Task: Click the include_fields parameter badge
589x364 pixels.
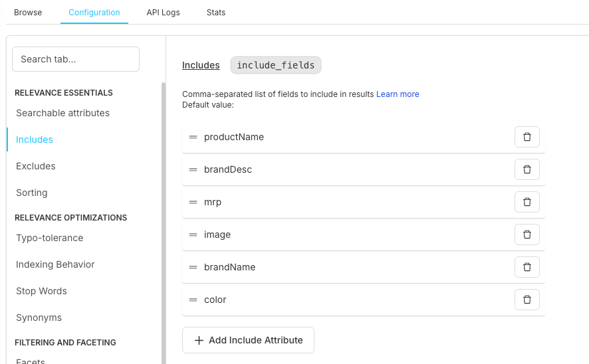Action: 276,65
